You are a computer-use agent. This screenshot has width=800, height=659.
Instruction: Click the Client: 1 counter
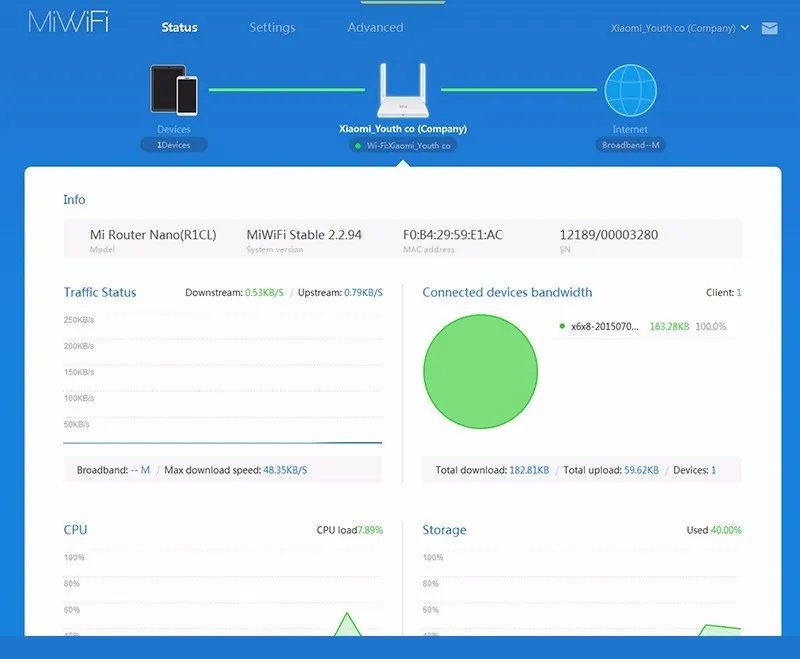(723, 292)
